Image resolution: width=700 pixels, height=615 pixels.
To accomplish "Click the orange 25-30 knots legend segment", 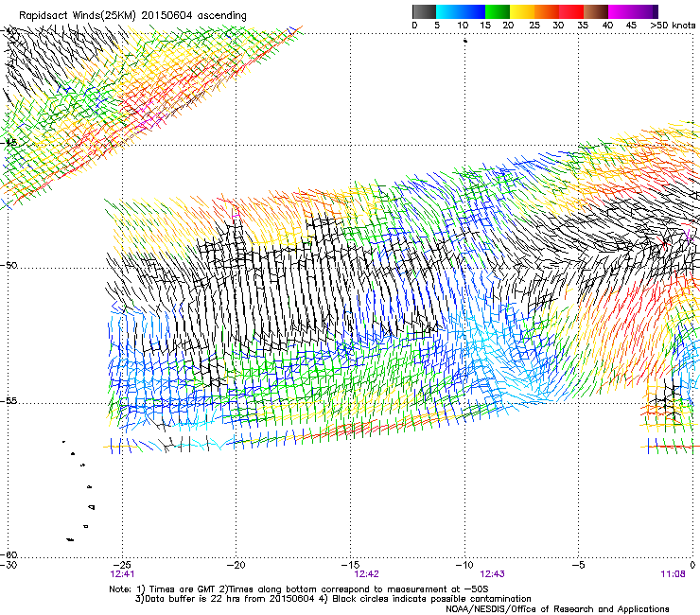I will [547, 11].
